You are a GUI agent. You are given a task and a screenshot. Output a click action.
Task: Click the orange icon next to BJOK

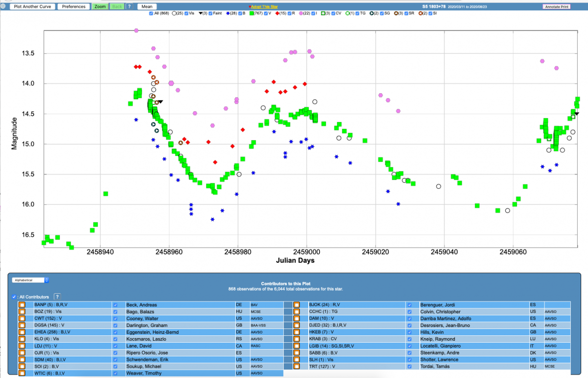[x=296, y=305]
